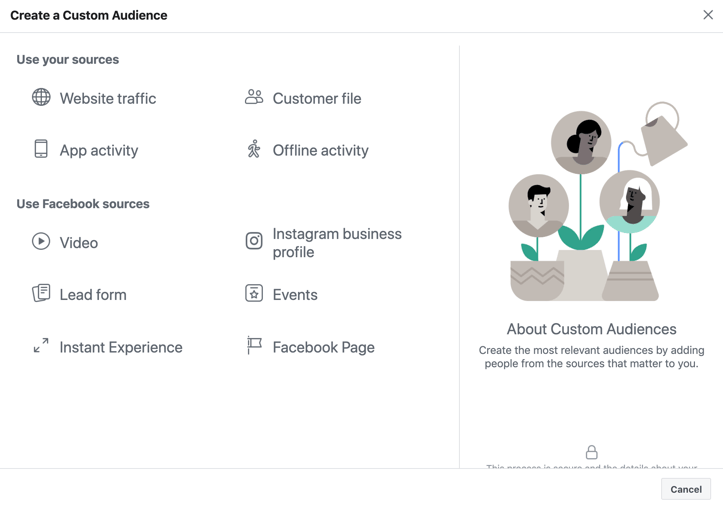Choose the Events source label
Image resolution: width=723 pixels, height=506 pixels.
coord(295,295)
